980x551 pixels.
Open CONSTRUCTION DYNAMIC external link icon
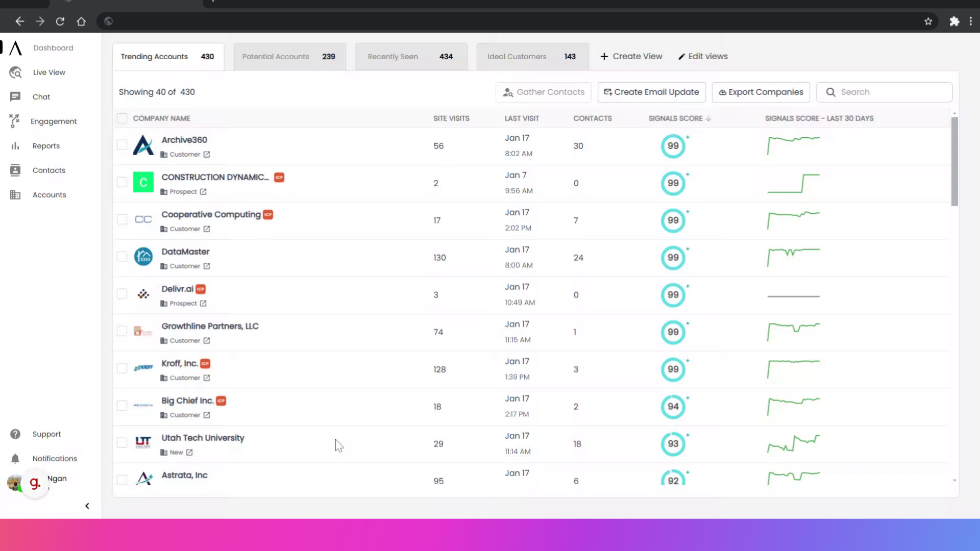coord(203,192)
